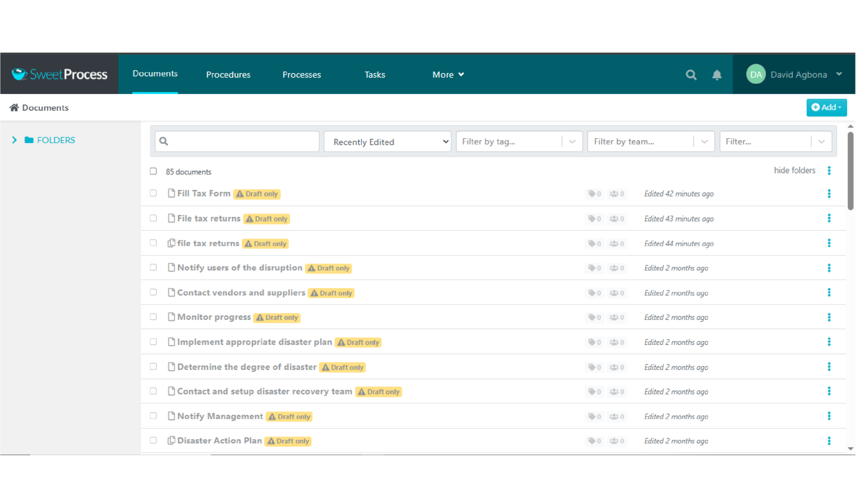
Task: Open the three-dot menu for Fill Tax Form
Action: tap(829, 194)
